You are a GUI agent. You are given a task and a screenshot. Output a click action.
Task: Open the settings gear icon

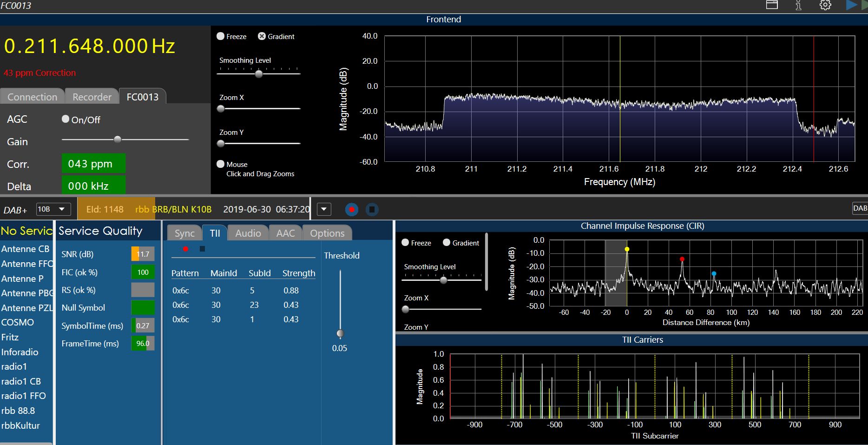825,5
